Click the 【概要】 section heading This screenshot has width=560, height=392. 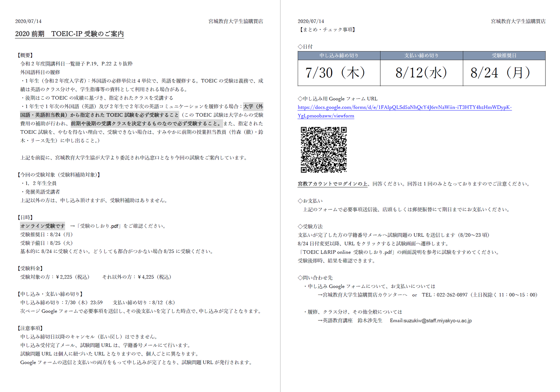pos(25,55)
